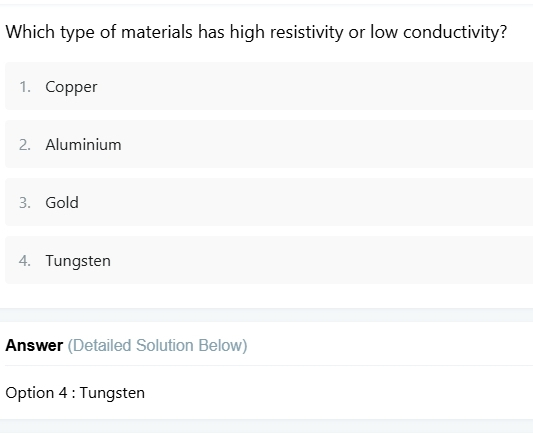
Task: Click the number 4 beside Tungsten
Action: 25,261
